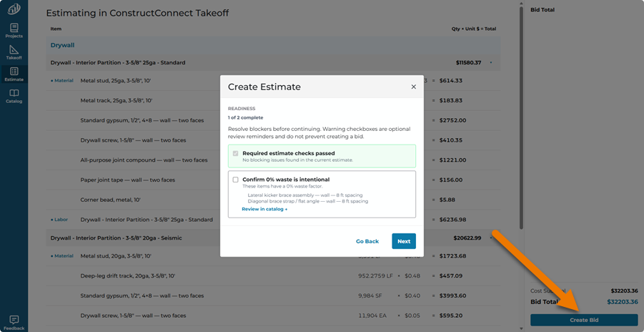
Task: Click the $1221.00 joint compound total
Action: pos(452,160)
